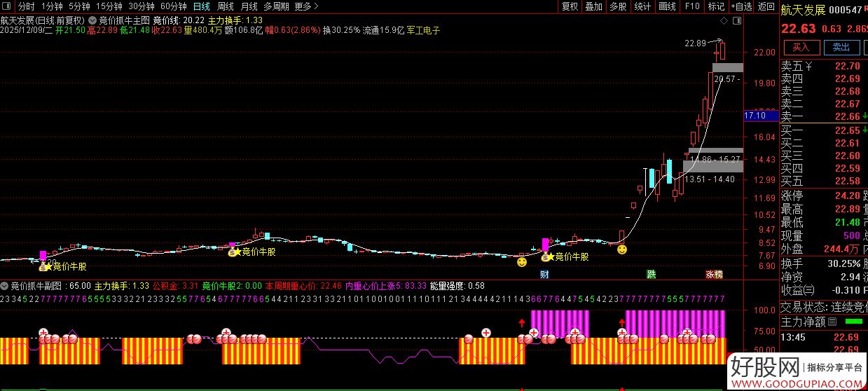
Task: Click the 13.51 - 14.40 gap label
Action: click(x=710, y=179)
